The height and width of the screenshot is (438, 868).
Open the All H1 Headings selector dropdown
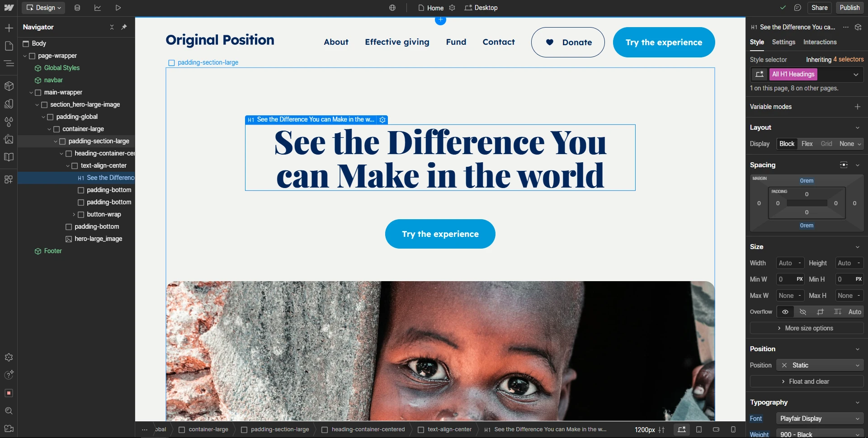[856, 75]
